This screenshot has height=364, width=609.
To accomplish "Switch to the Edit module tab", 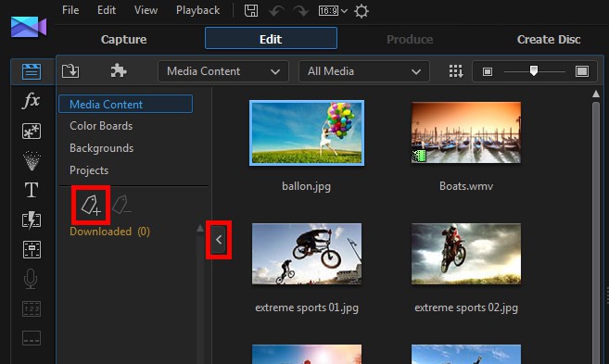I will (271, 38).
